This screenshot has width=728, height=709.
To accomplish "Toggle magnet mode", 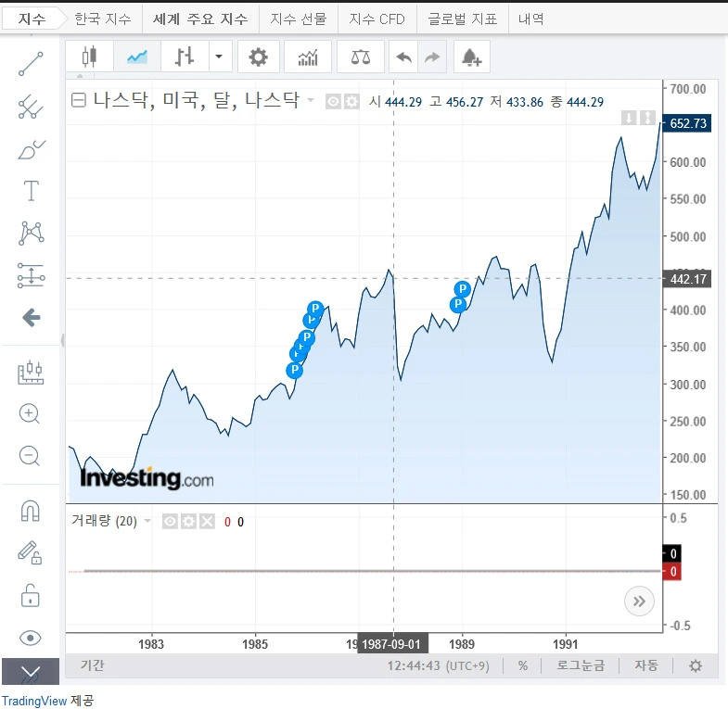I will tap(31, 511).
